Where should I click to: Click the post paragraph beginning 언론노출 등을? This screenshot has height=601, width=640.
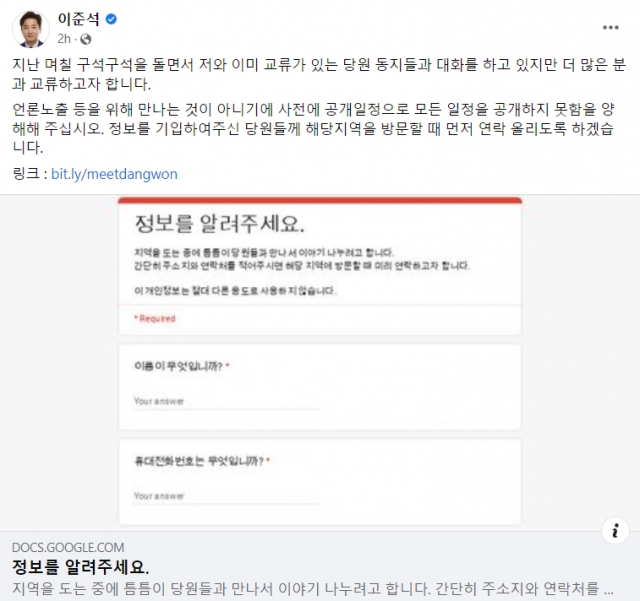tap(313, 128)
